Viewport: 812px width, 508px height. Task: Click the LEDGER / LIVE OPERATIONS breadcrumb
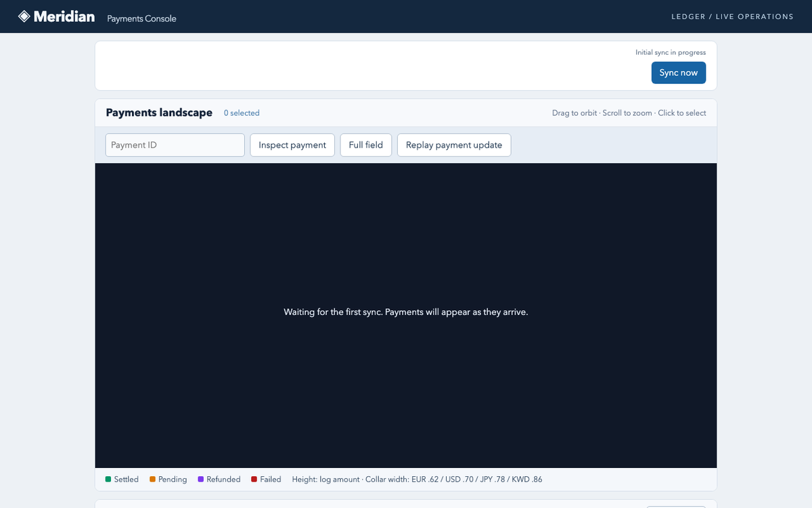732,16
